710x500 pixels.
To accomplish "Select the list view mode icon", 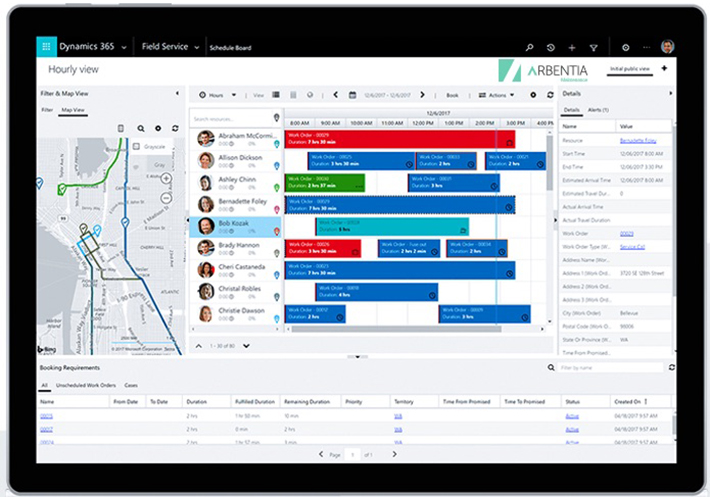I will 276,95.
